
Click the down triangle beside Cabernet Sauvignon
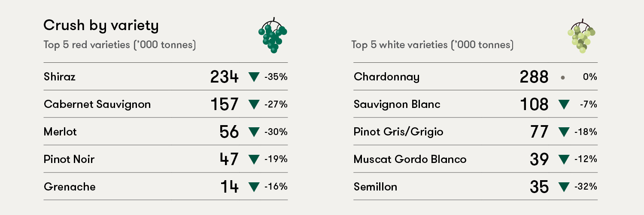[x=254, y=104]
